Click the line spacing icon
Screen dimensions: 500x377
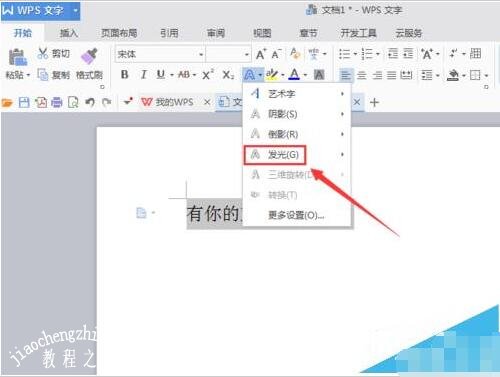tap(427, 75)
